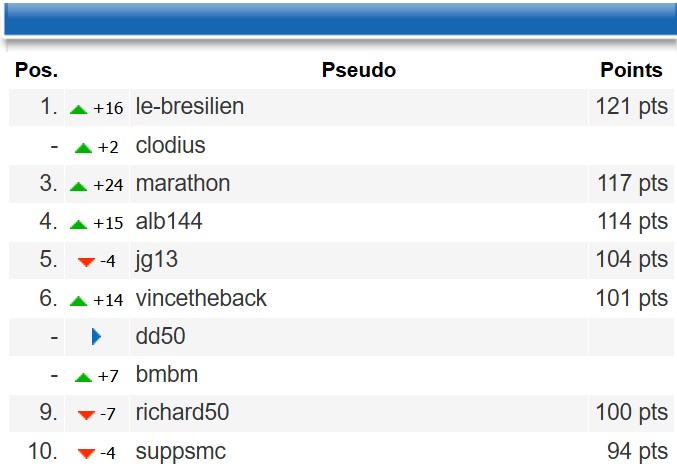This screenshot has height=467, width=677.
Task: Click blue right arrow beside dd50
Action: click(x=96, y=337)
